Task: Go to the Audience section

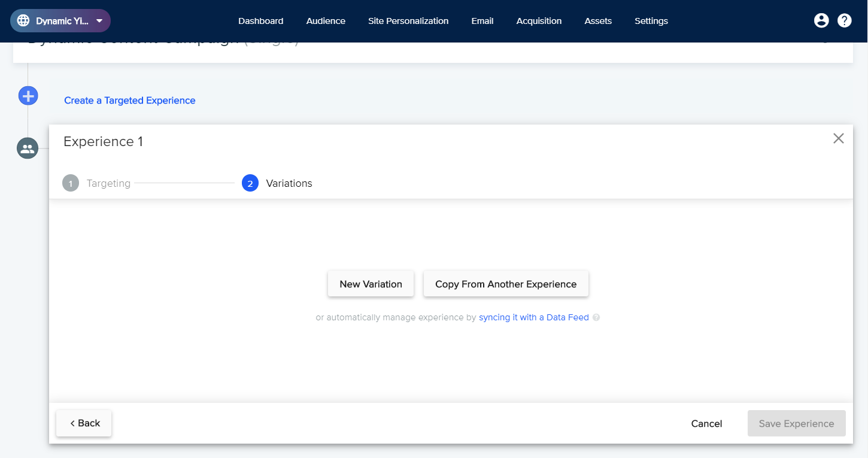Action: tap(325, 20)
